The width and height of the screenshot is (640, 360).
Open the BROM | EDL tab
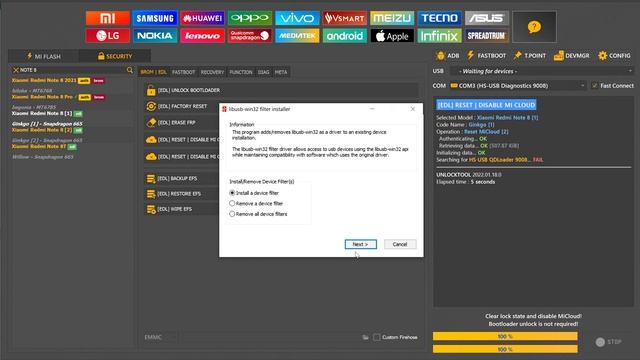click(x=153, y=72)
